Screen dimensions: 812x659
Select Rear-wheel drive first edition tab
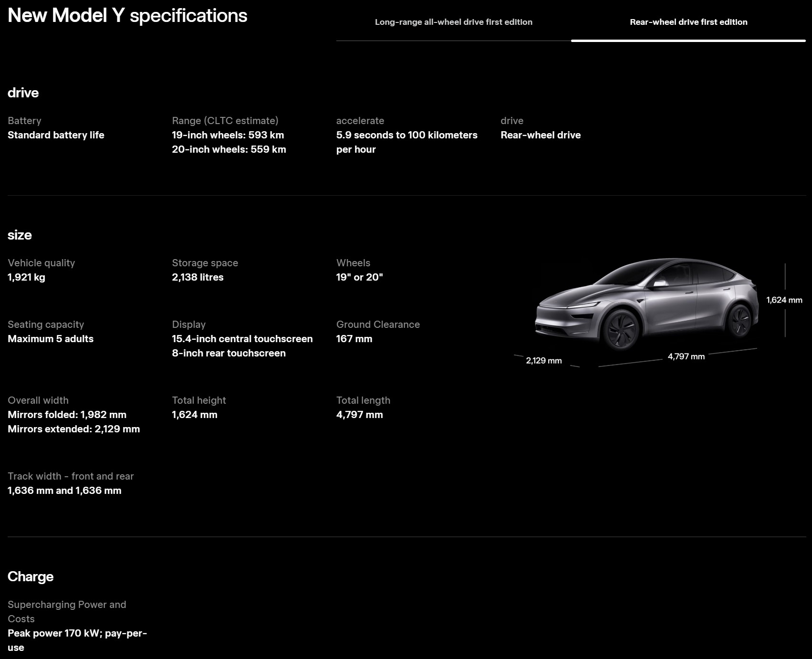pos(688,22)
